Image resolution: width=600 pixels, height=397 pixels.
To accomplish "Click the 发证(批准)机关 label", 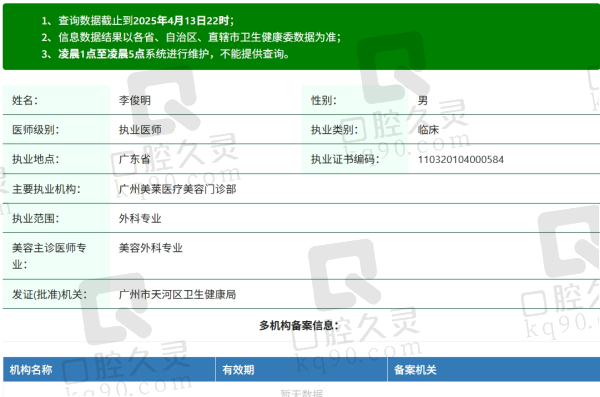I will [49, 294].
